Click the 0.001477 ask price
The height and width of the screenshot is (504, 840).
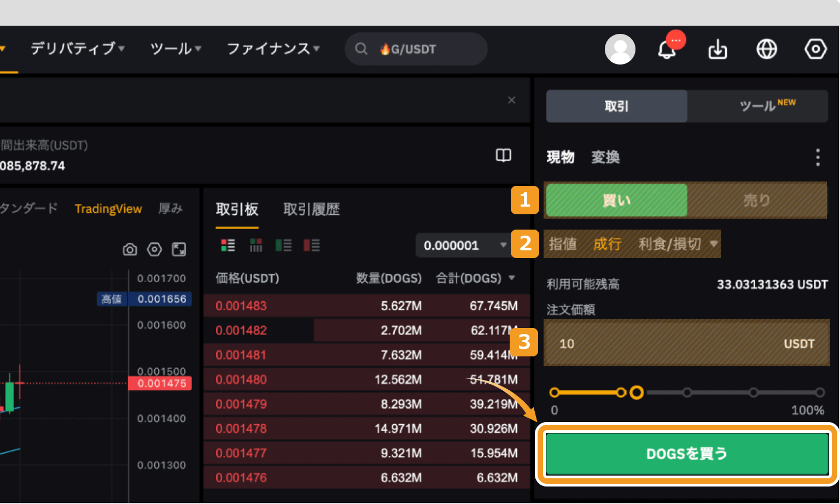[x=241, y=453]
